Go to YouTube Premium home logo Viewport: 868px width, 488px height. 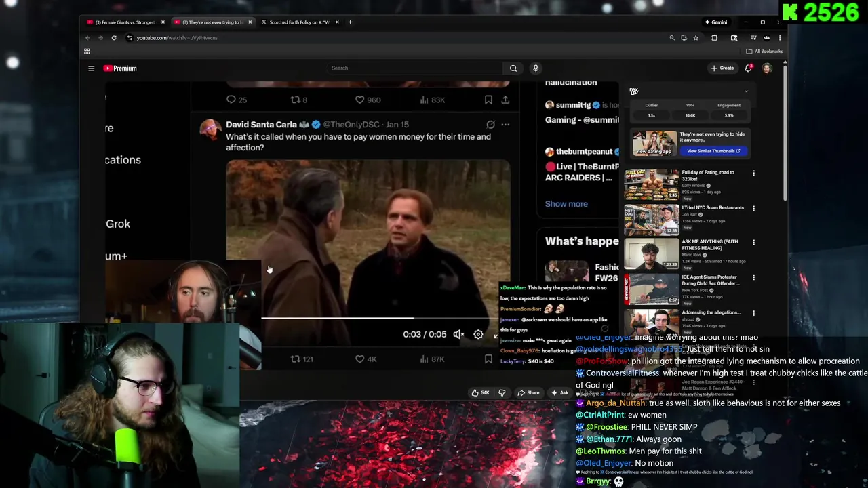click(120, 68)
